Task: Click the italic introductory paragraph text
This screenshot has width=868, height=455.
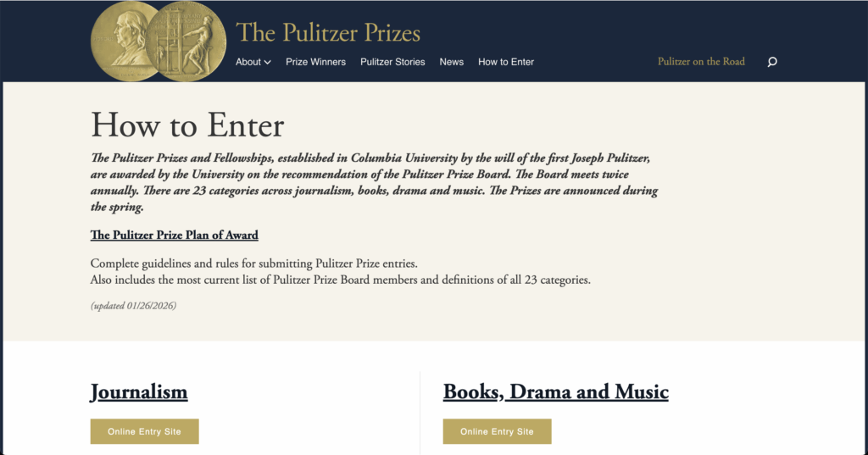Action: point(374,182)
